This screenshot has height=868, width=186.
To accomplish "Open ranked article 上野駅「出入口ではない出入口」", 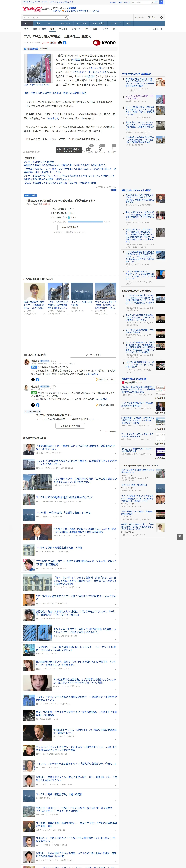I will click(140, 126).
